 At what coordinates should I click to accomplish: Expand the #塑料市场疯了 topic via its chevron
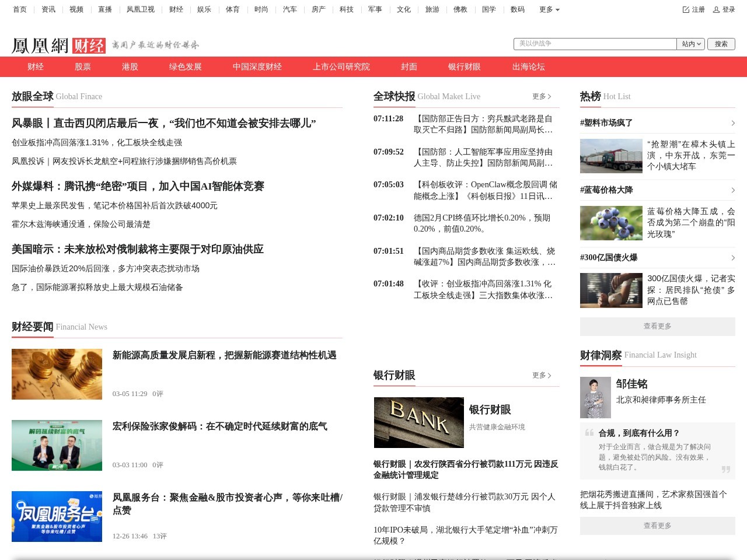point(733,123)
